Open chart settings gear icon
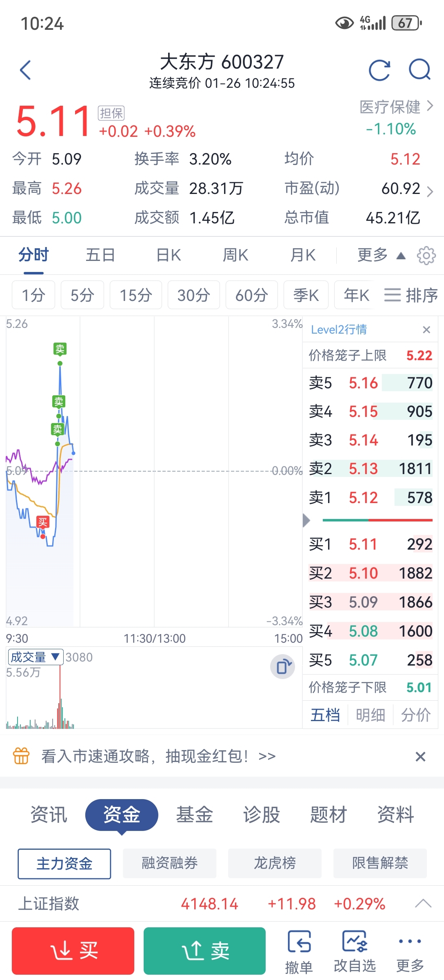This screenshot has width=444, height=980. 426,256
